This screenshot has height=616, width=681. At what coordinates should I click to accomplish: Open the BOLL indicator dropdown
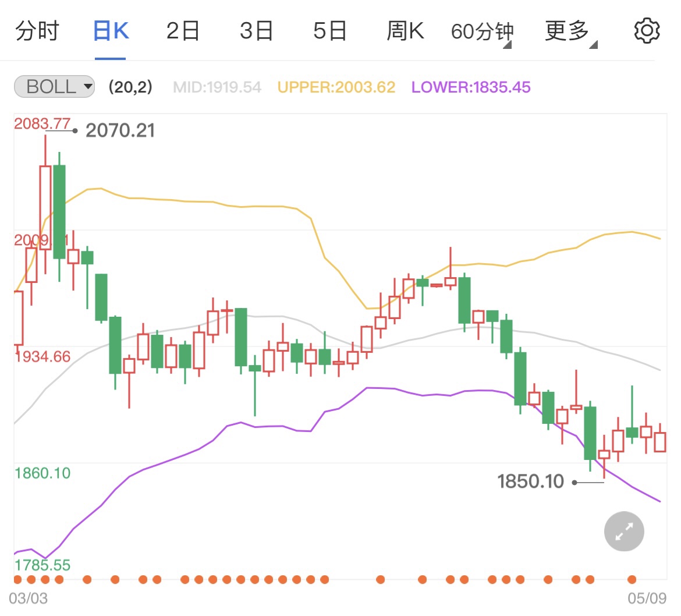click(x=54, y=86)
